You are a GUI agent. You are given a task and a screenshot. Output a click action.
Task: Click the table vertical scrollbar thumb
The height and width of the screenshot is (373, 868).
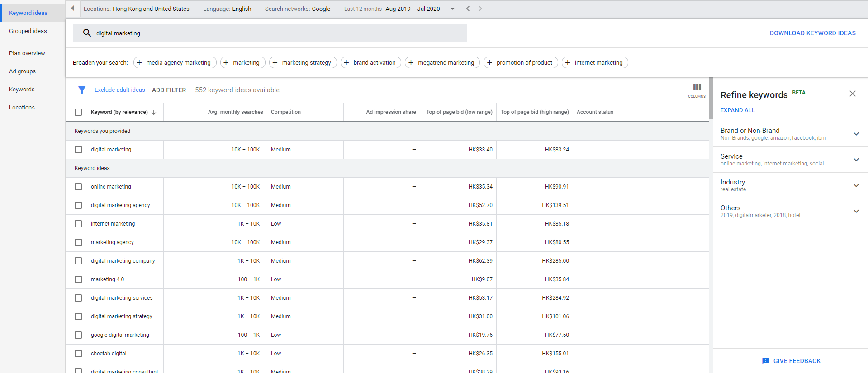click(x=711, y=98)
